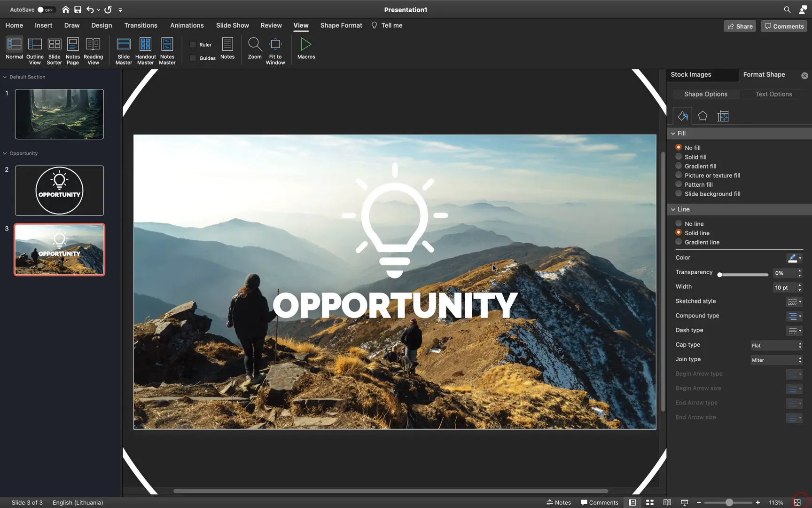Open the Handout Master
812x508 pixels.
pyautogui.click(x=145, y=51)
